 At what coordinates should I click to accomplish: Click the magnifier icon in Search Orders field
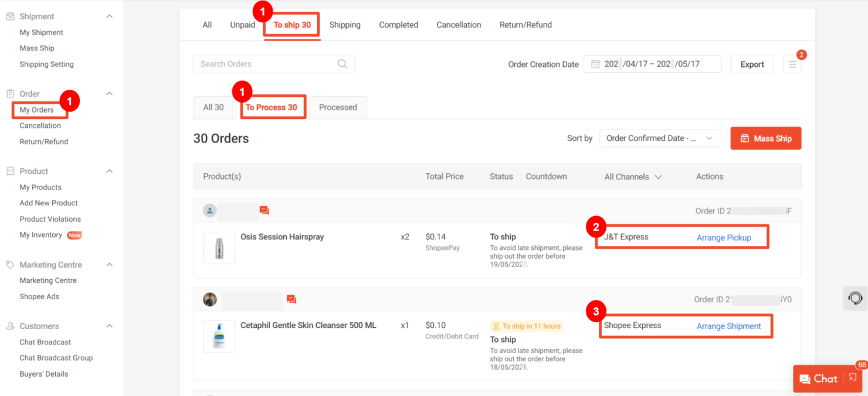[x=342, y=63]
